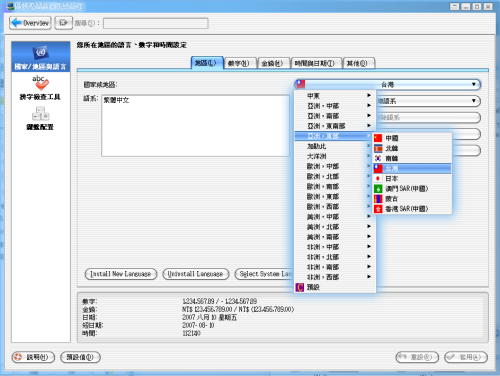Switch to the 數字(N) tab
Screen dimensions: 500x376
coord(240,63)
